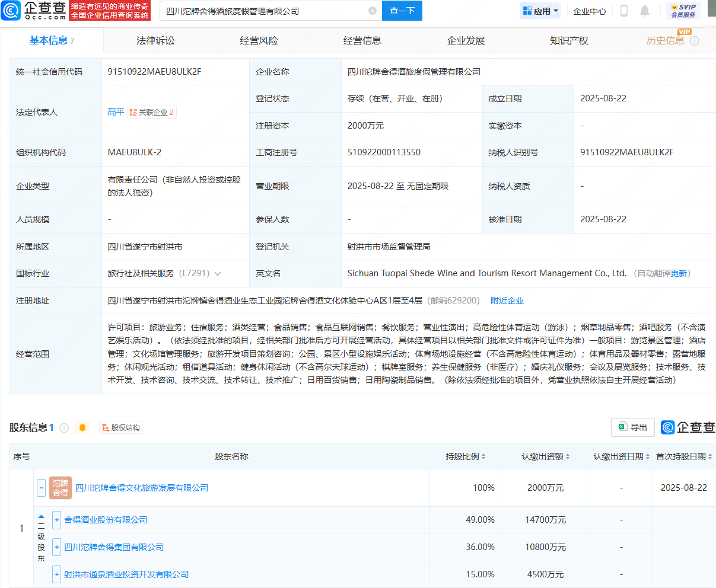Click the 14700万元 subscribed capital cell
This screenshot has width=716, height=588.
coord(545,520)
